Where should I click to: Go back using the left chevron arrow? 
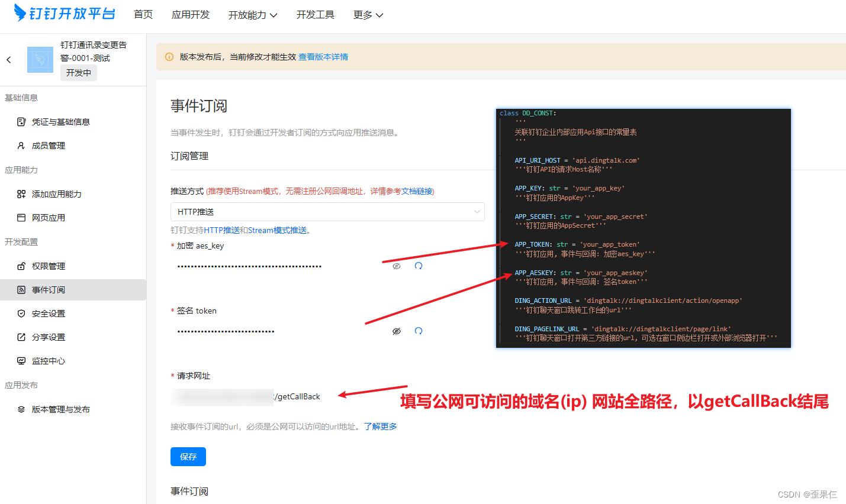pyautogui.click(x=8, y=59)
